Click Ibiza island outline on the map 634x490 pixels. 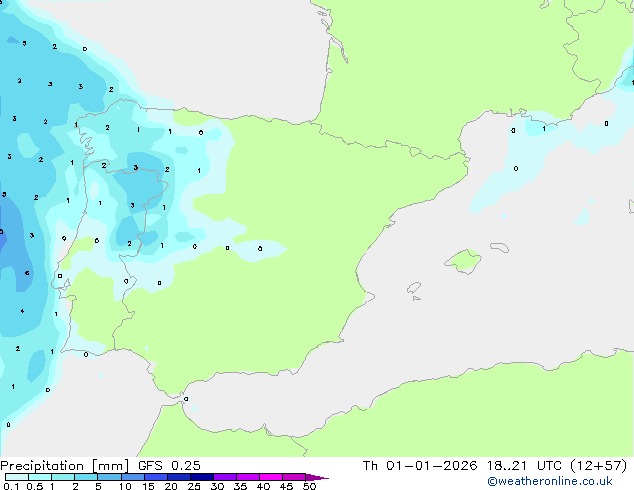coord(414,288)
